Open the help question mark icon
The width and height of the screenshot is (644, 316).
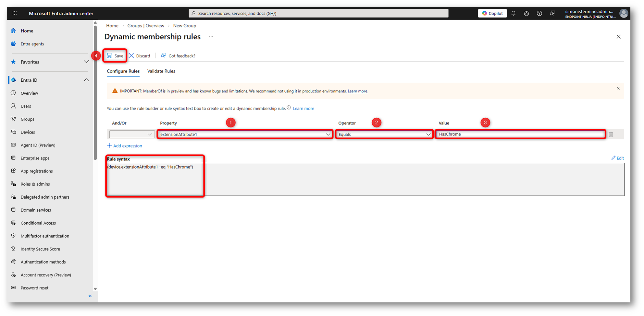coord(539,13)
